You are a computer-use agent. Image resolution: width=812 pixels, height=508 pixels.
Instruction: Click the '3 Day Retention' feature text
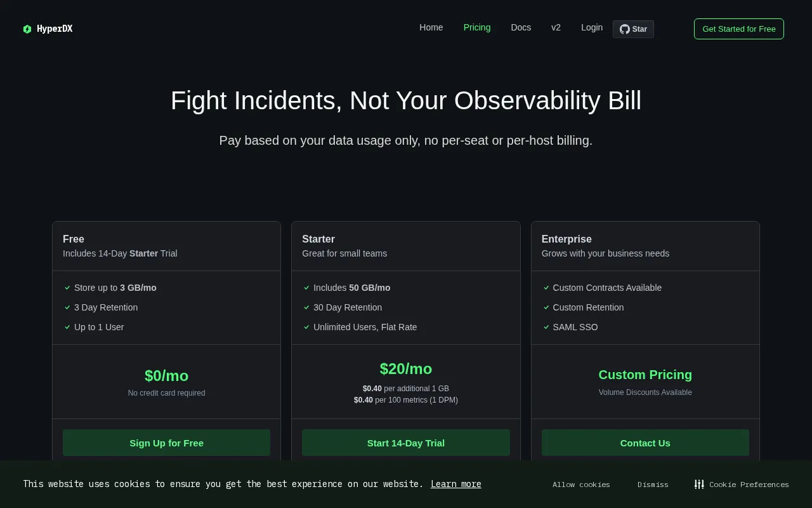[106, 307]
